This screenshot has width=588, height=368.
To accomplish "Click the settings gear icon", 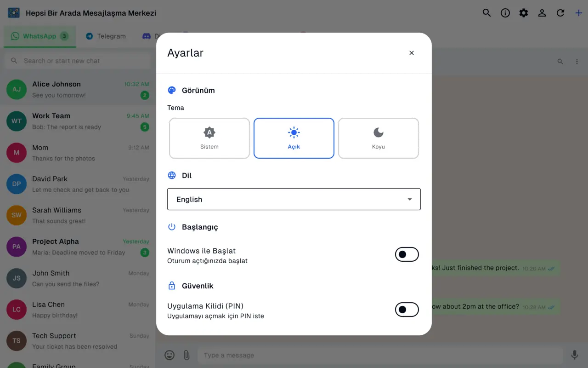I will (524, 13).
